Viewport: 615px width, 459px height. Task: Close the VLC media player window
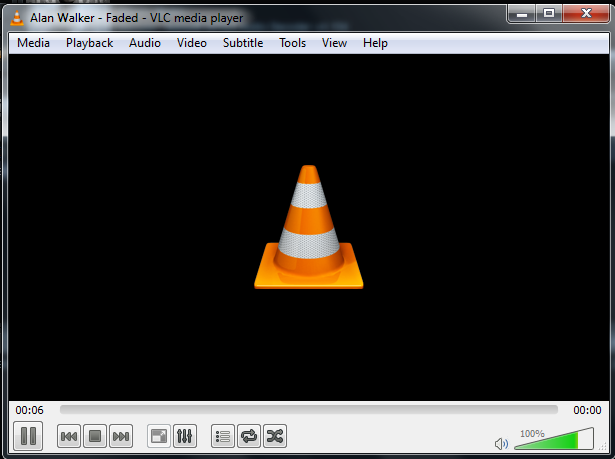(586, 14)
